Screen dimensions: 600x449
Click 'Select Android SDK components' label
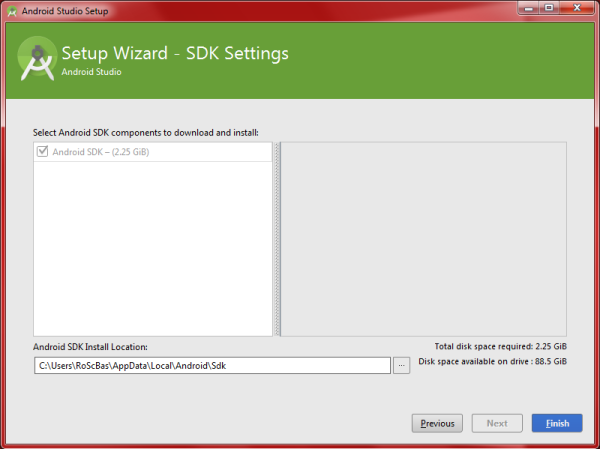tap(145, 133)
